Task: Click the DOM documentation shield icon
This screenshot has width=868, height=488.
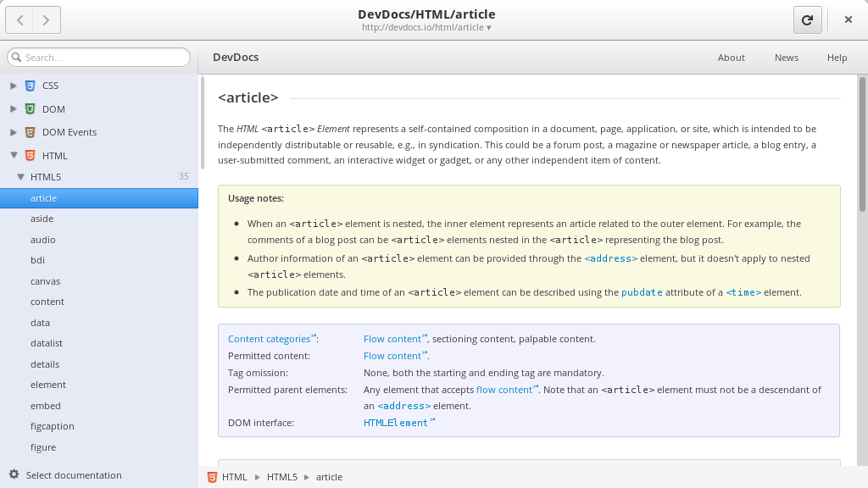Action: (31, 109)
